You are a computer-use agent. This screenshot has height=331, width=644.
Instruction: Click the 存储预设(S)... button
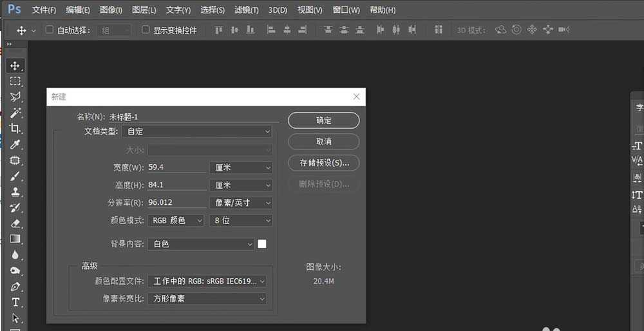tap(323, 163)
